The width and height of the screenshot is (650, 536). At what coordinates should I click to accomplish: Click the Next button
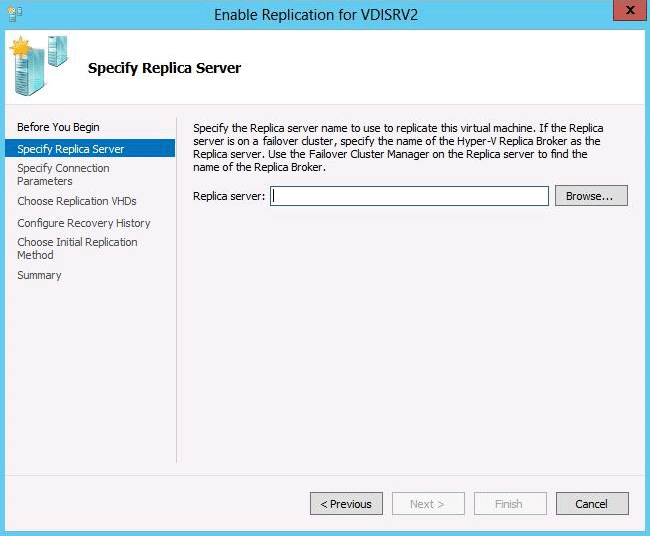tap(428, 504)
